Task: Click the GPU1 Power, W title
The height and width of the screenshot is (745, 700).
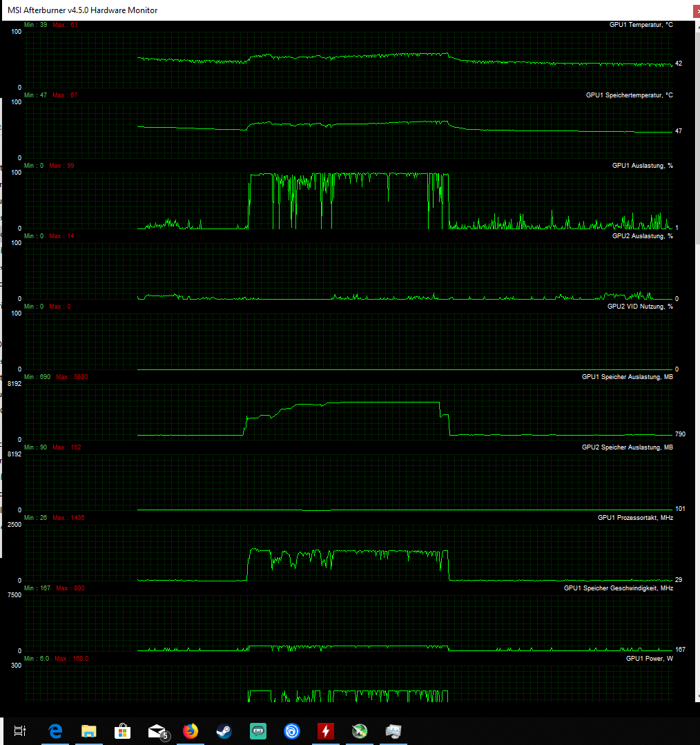Action: coord(649,659)
